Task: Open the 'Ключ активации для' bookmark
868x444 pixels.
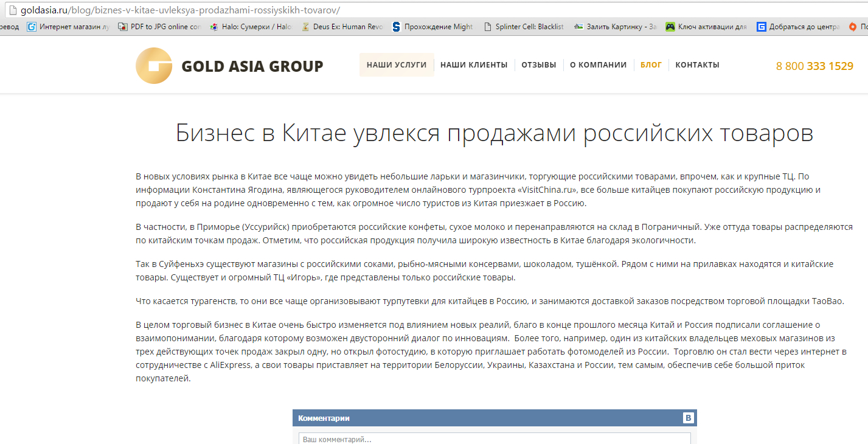Action: click(706, 27)
